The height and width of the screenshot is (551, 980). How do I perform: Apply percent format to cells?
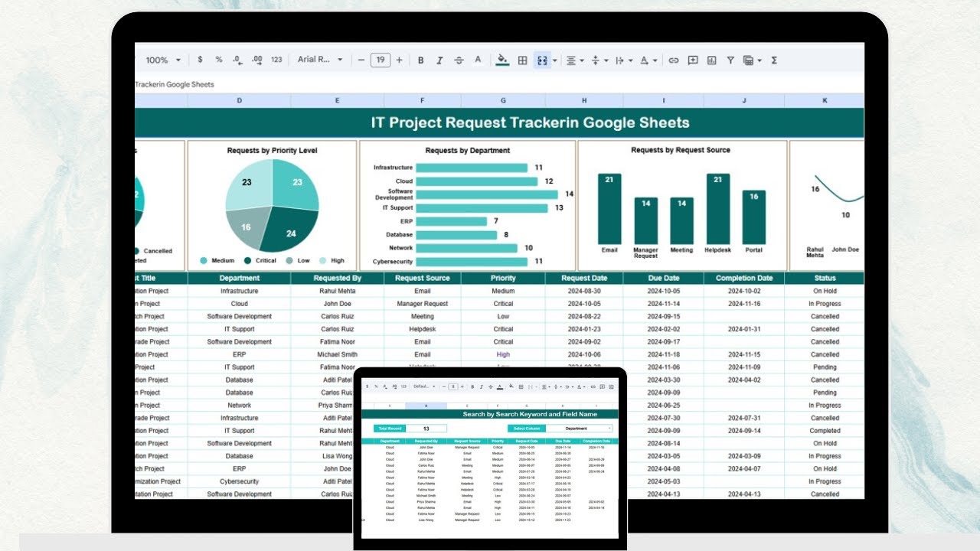click(x=219, y=60)
